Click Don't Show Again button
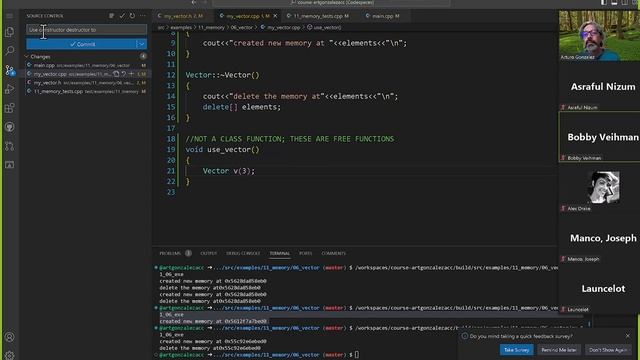This screenshot has height=360, width=640. coord(608,350)
